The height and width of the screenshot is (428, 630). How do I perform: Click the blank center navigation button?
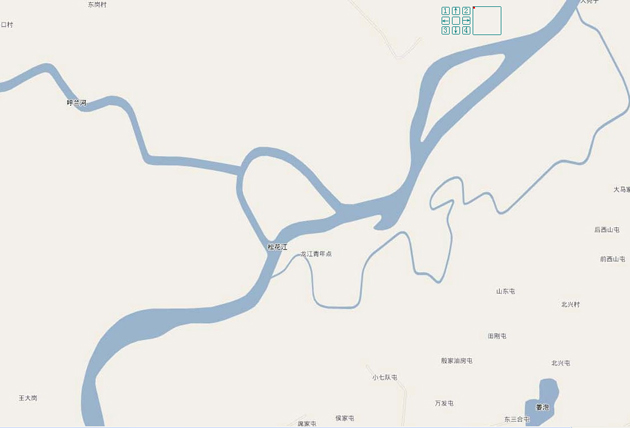456,20
